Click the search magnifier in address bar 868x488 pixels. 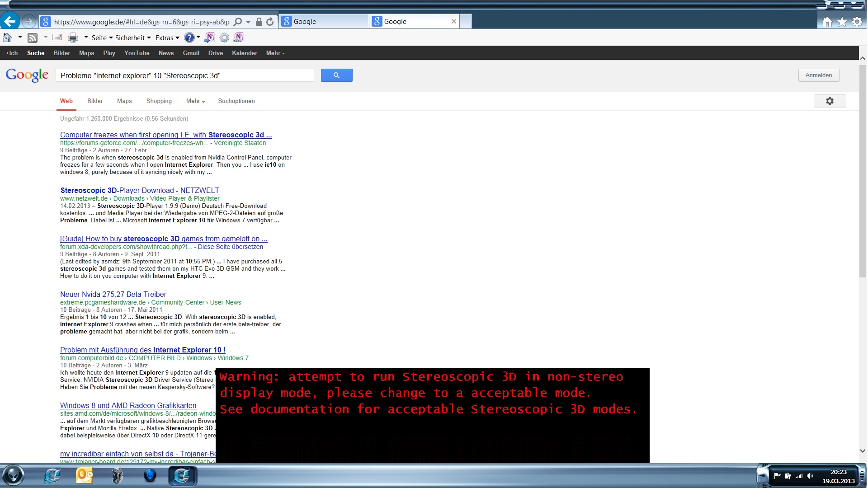[238, 22]
